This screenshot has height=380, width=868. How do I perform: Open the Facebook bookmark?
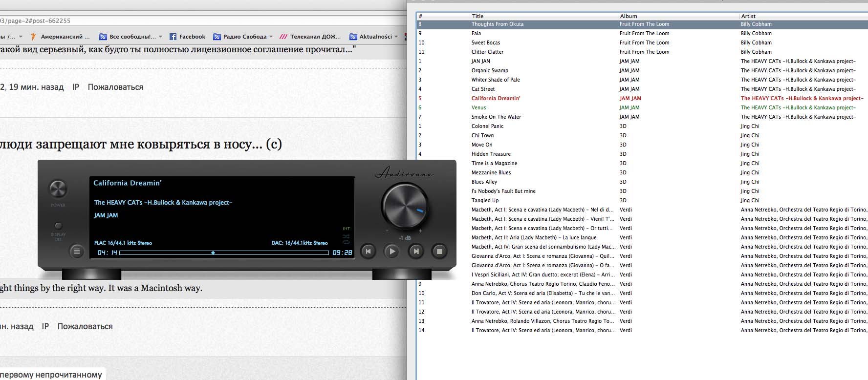(187, 37)
